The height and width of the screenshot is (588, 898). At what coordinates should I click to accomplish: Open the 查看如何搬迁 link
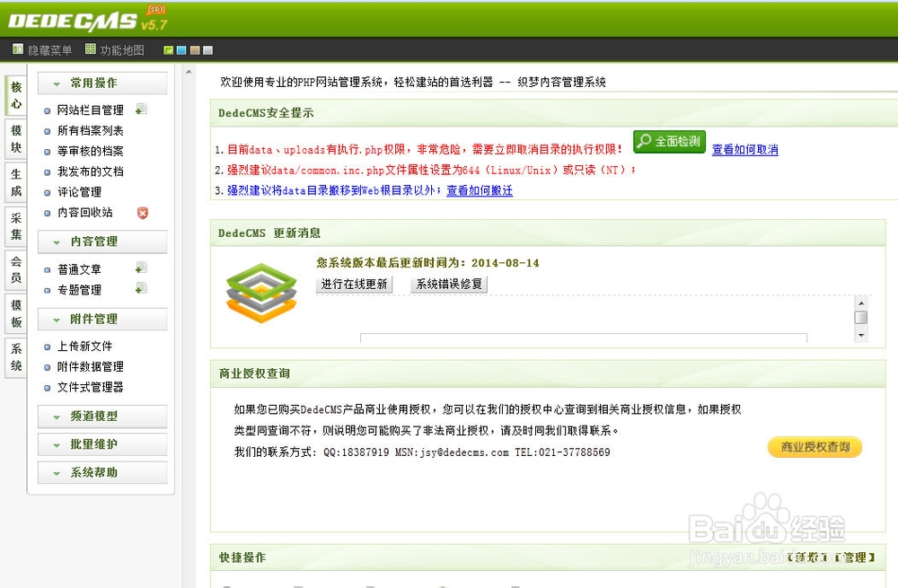tap(480, 190)
